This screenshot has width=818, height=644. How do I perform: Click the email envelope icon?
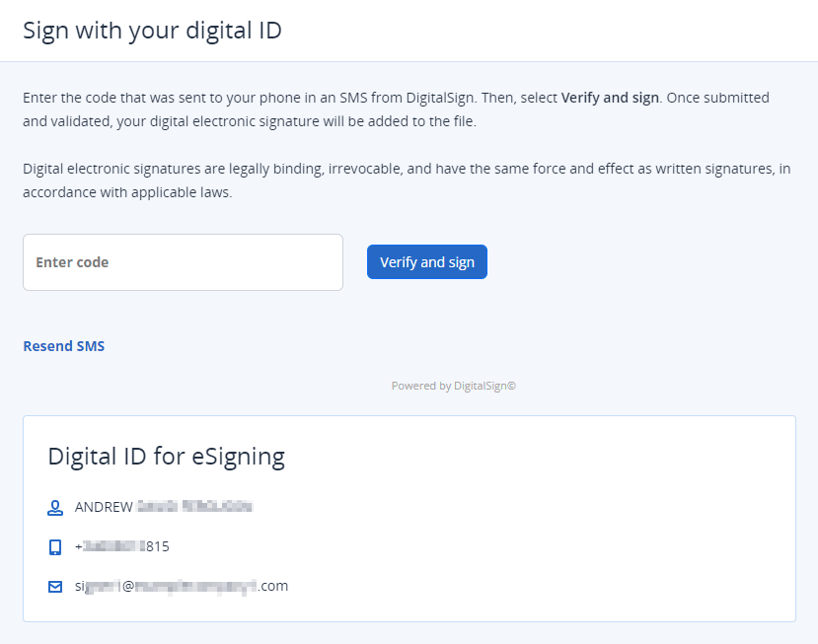55,586
